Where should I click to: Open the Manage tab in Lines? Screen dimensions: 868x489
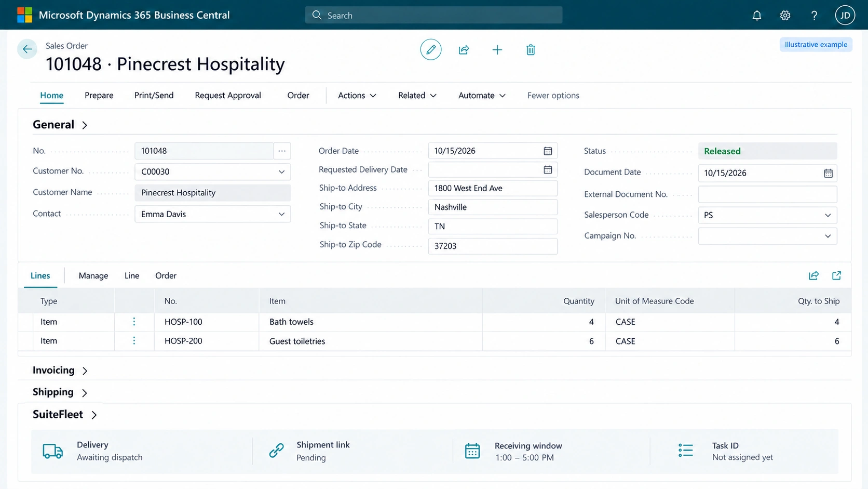pos(93,275)
